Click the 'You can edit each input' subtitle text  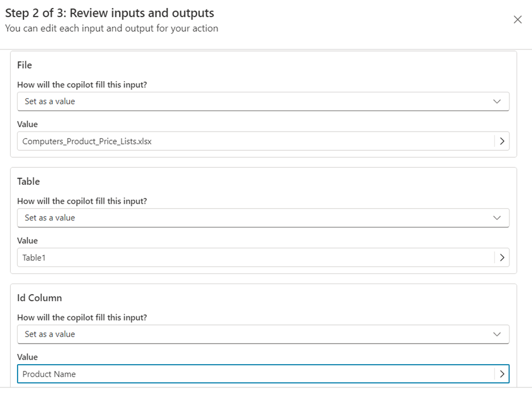[x=112, y=28]
